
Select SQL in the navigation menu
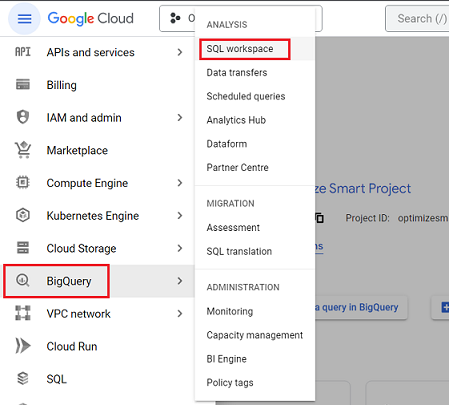pos(98,379)
